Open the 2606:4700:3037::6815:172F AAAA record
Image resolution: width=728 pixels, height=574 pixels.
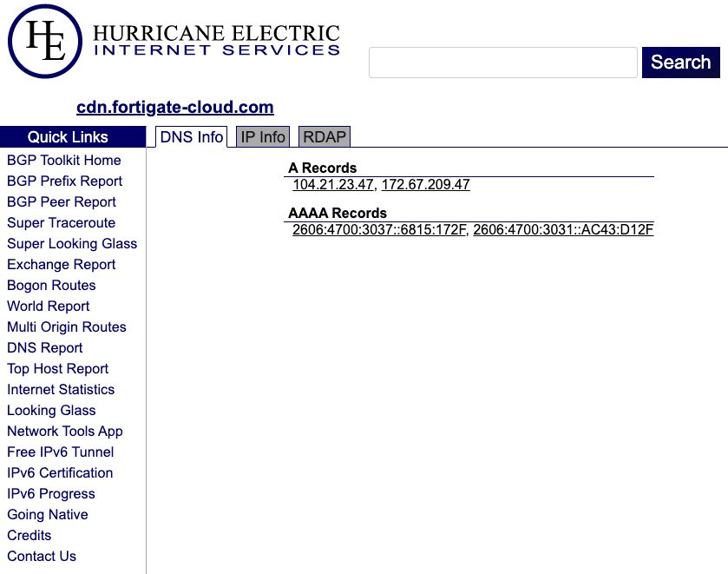[x=379, y=229]
